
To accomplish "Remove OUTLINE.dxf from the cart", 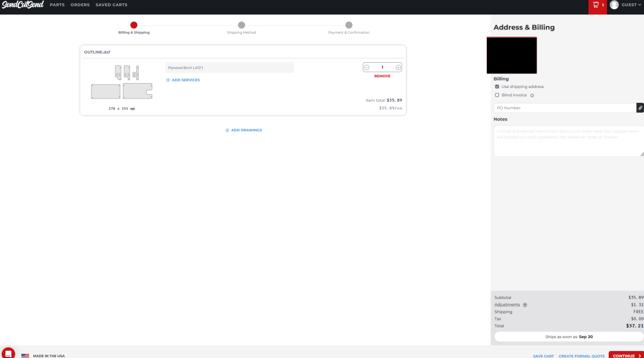I will click(x=382, y=76).
